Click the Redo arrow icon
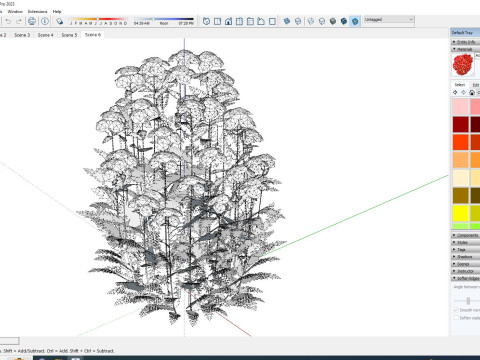This screenshot has height=360, width=480. click(19, 21)
